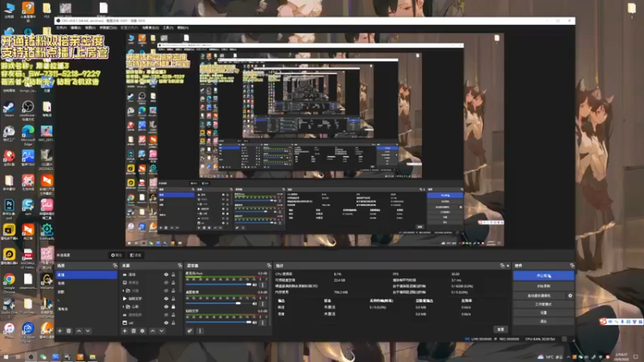Float the Audio Mixer dock
Screen dimensions: 644x362
[x=269, y=266]
